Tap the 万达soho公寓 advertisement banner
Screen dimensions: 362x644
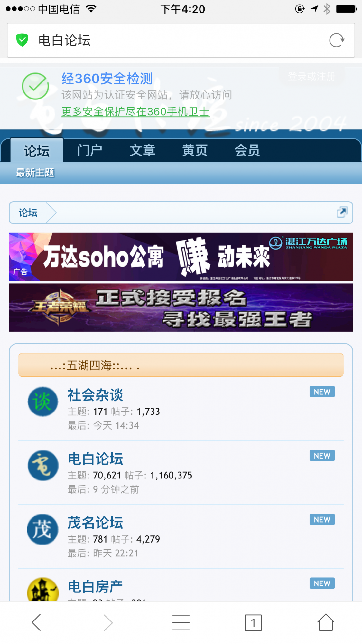(x=181, y=257)
